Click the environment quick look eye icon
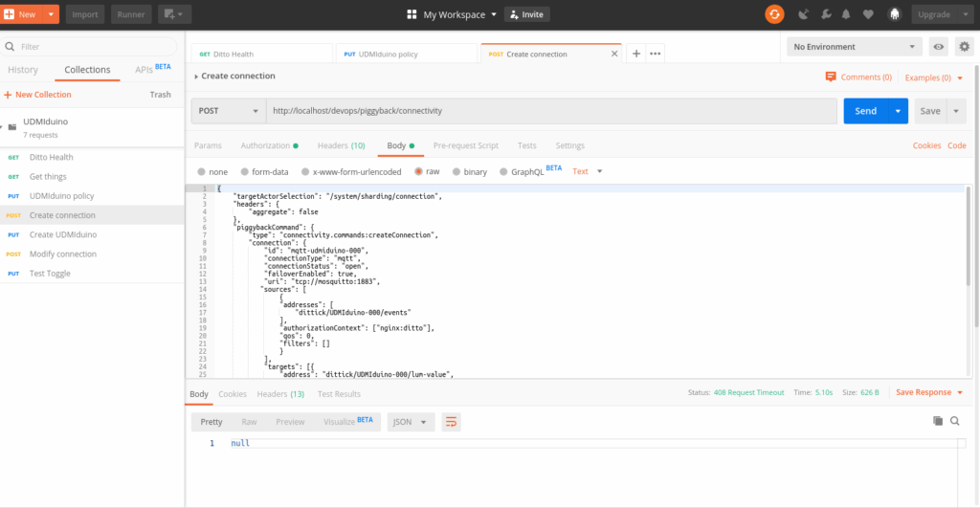980x508 pixels. pyautogui.click(x=938, y=47)
